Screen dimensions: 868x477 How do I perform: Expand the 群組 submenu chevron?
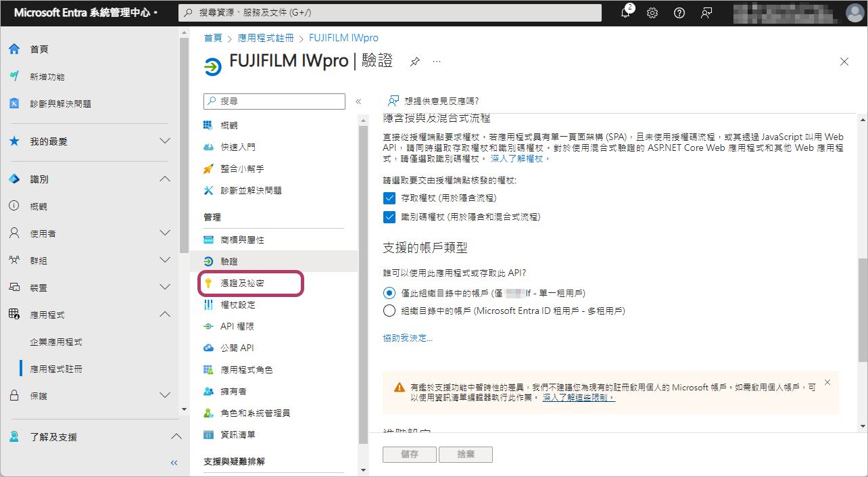click(x=165, y=260)
